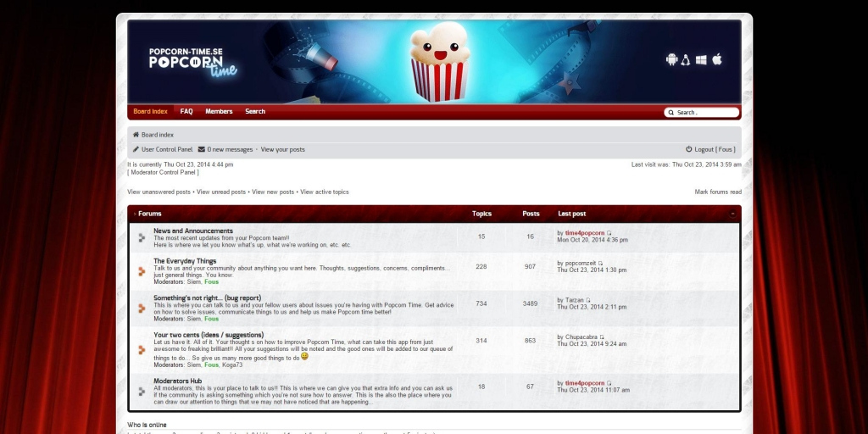Screen dimensions: 868x434
Task: Click the Apple logo icon in the banner
Action: [x=717, y=59]
